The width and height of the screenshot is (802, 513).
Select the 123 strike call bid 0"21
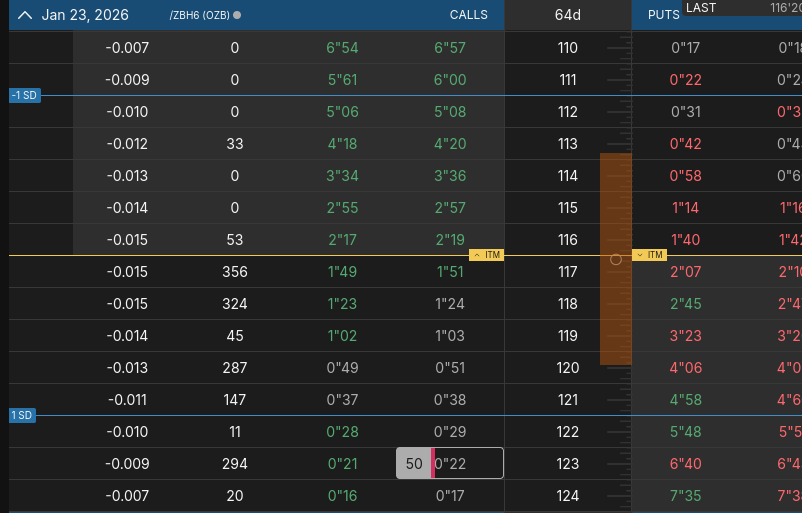point(342,463)
